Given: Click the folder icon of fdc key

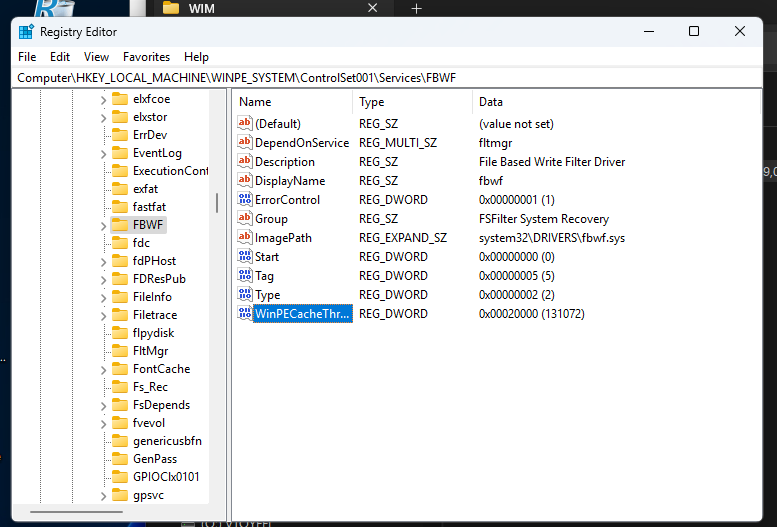Looking at the screenshot, I should point(120,243).
